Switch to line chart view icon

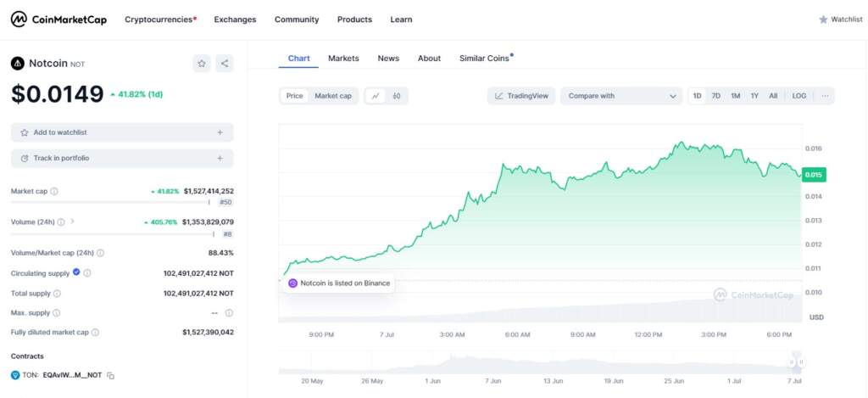[376, 96]
